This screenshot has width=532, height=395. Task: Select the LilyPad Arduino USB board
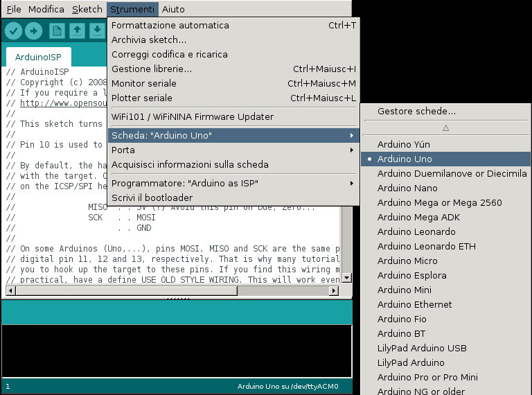pyautogui.click(x=446, y=349)
